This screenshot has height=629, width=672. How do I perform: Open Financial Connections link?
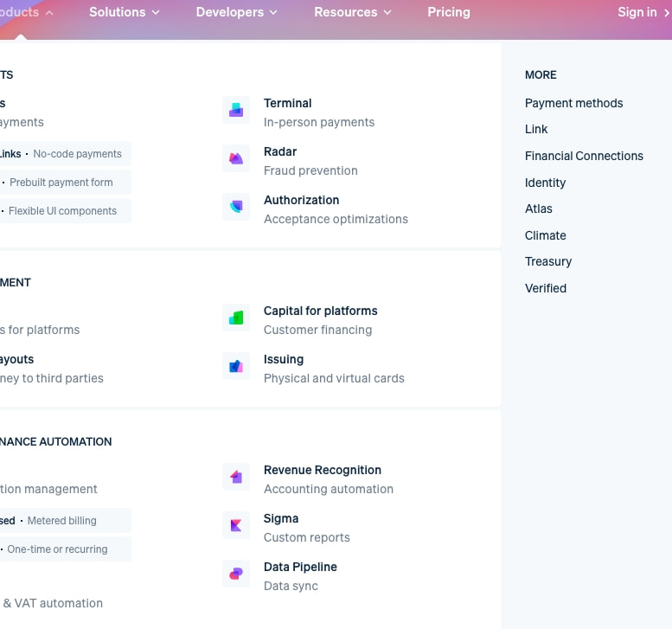(x=584, y=156)
